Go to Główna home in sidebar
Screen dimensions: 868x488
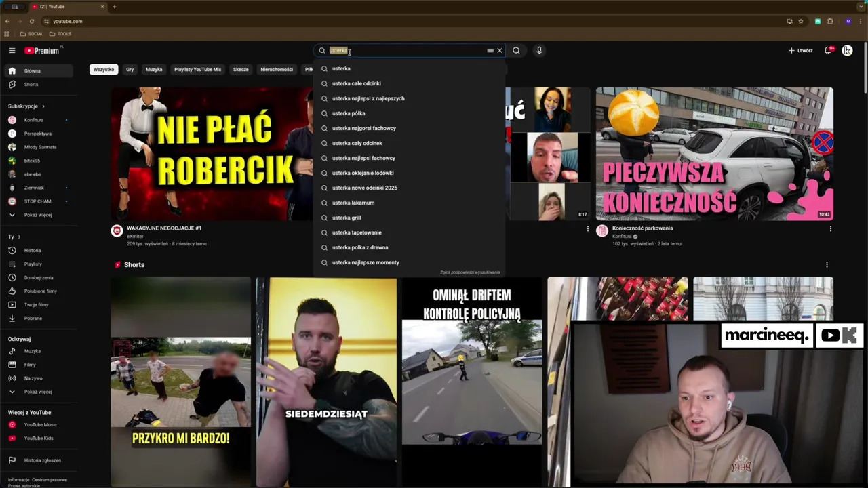click(40, 70)
